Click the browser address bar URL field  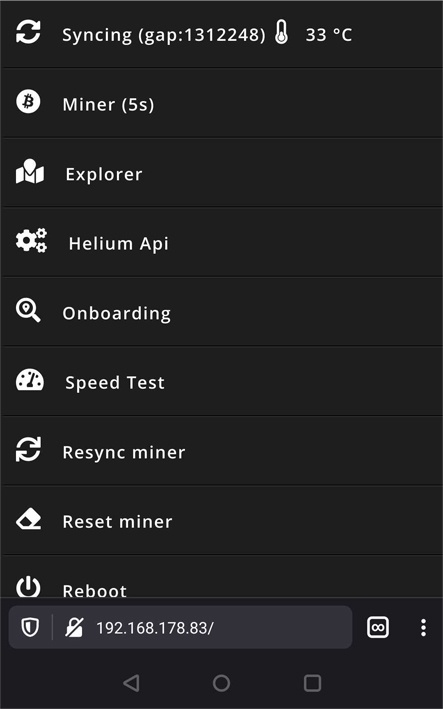(180, 627)
